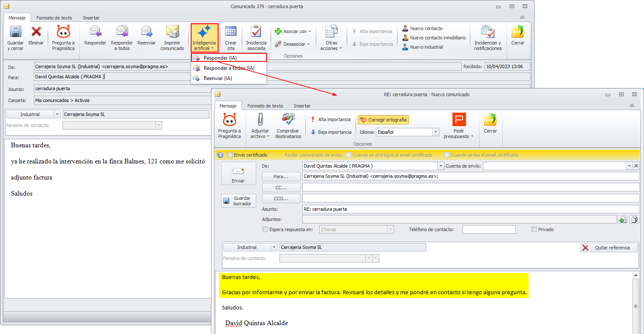Click Baja importancia in Comunicado 379 window
This screenshot has width=644, height=334.
[373, 44]
